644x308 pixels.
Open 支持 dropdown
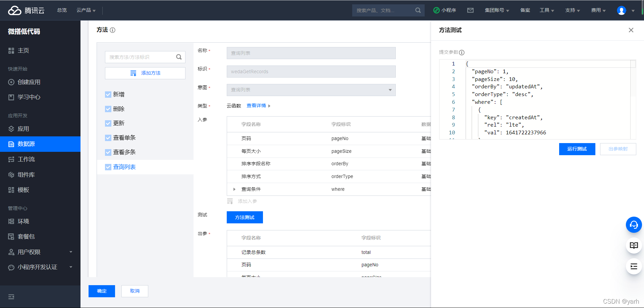coord(573,10)
